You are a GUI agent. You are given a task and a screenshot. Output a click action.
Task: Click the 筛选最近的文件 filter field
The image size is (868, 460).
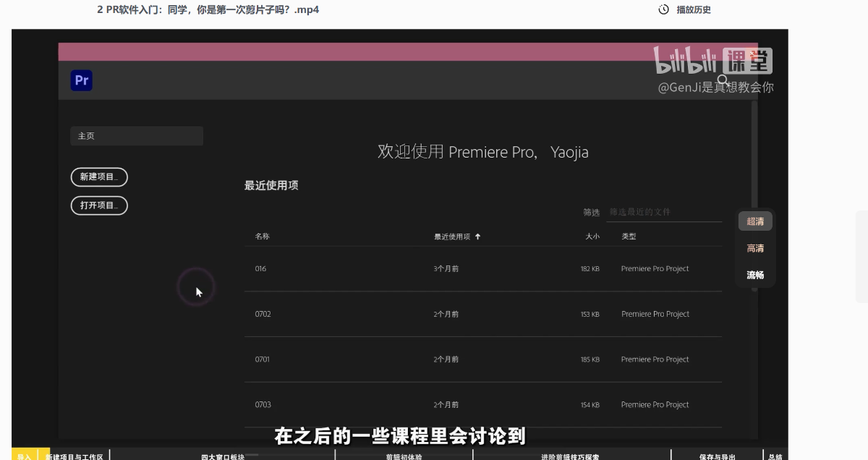(x=664, y=212)
